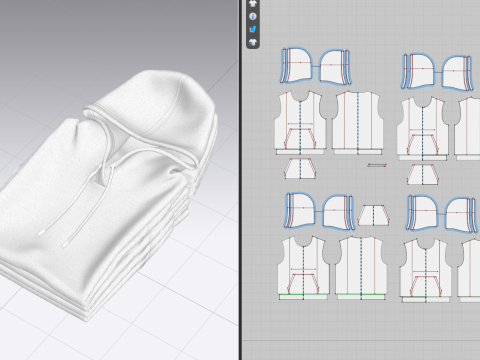Toggle the blue fabric texture surface icon
This screenshot has height=360, width=480.
pos(253,29)
